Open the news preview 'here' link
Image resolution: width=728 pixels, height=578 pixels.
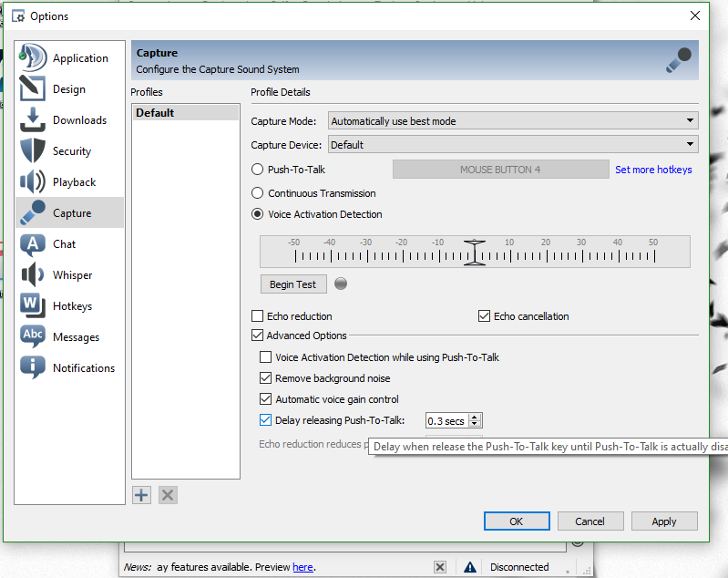point(302,567)
